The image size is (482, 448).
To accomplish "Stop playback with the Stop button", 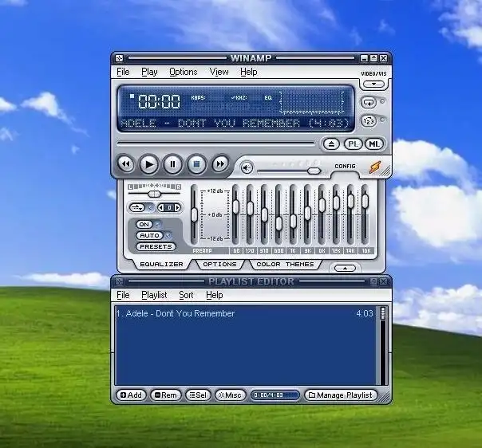I will coord(197,164).
